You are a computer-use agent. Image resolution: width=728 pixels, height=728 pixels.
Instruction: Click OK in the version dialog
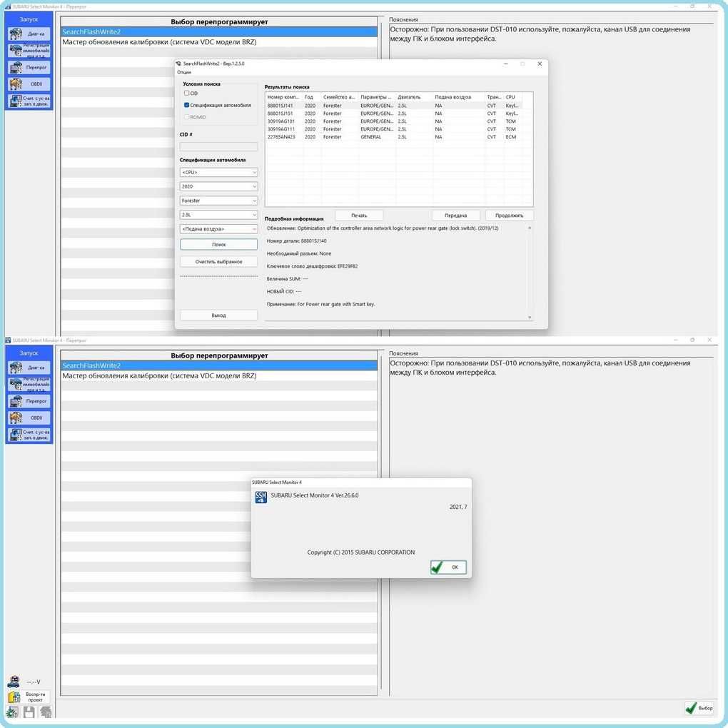pyautogui.click(x=448, y=567)
